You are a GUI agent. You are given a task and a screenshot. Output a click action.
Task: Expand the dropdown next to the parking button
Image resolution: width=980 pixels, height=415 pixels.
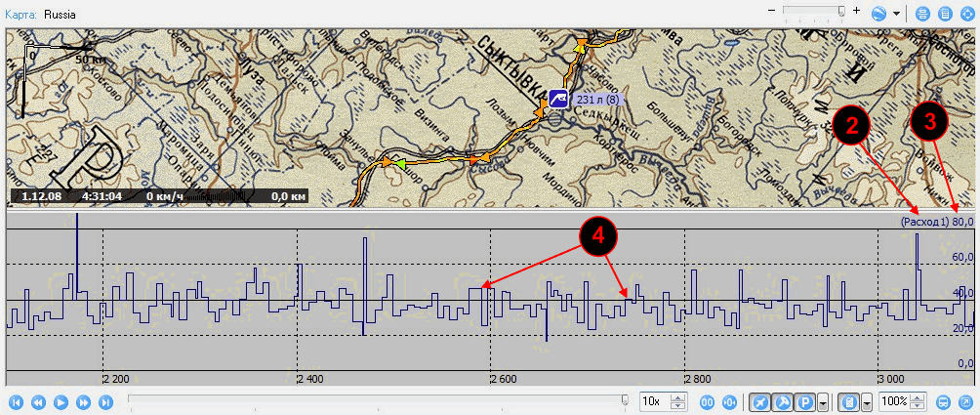(824, 401)
